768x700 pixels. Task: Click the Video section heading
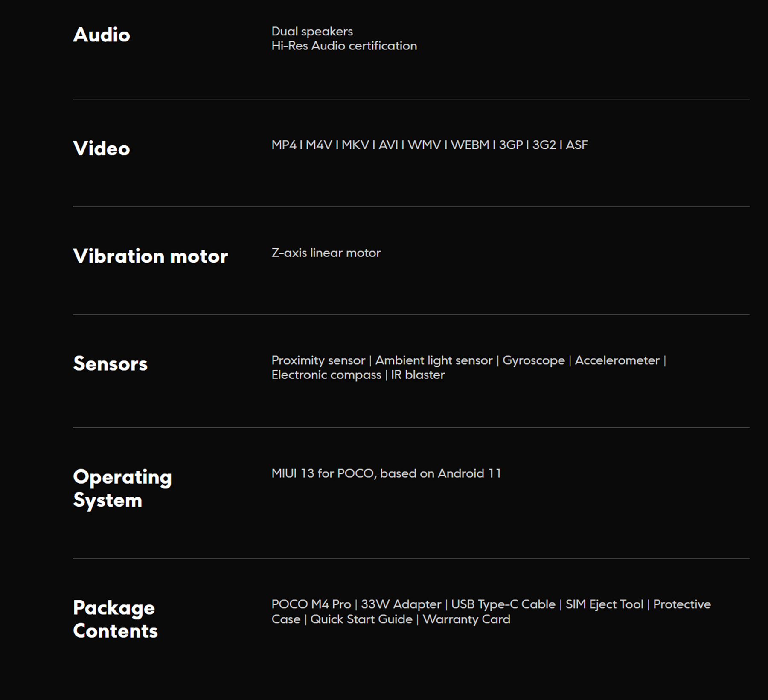(102, 149)
